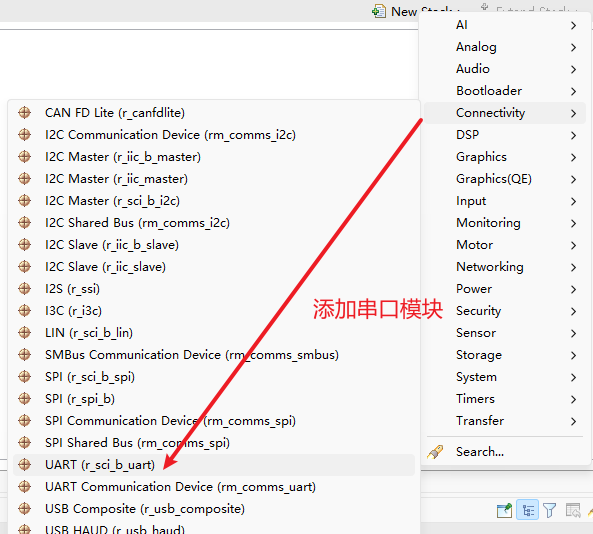The width and height of the screenshot is (593, 534).
Task: Click the export table toolbar icon
Action: pos(573,510)
